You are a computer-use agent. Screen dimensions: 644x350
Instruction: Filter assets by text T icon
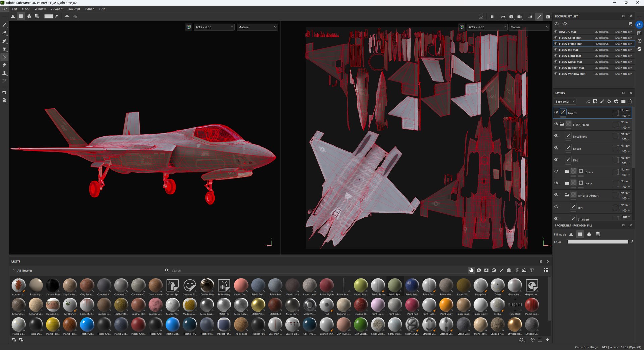532,270
